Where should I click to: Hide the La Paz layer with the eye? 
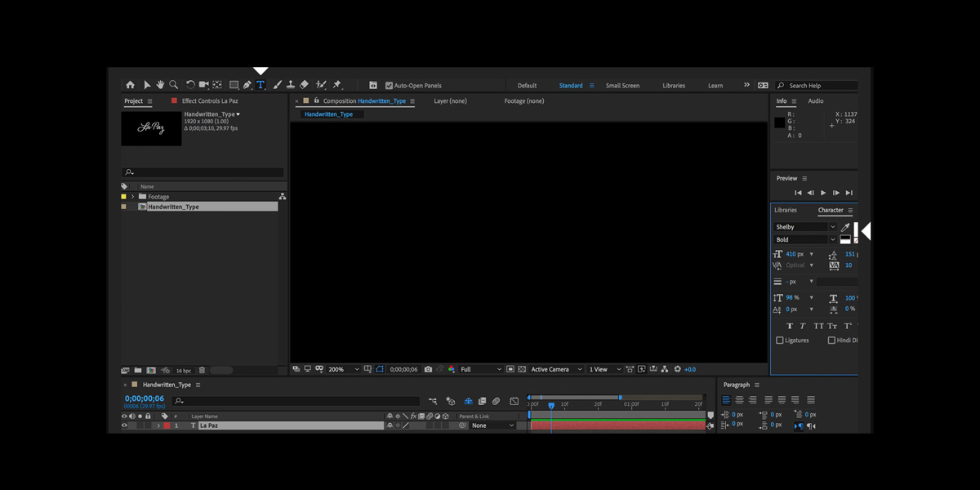(x=125, y=425)
